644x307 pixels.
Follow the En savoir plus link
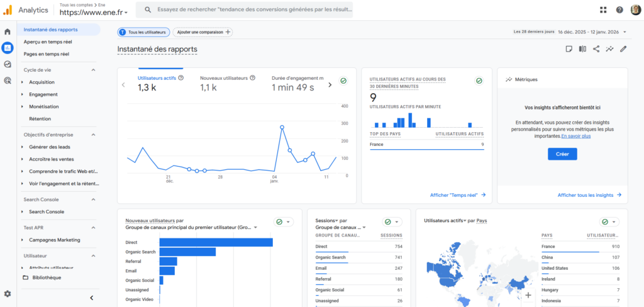576,136
